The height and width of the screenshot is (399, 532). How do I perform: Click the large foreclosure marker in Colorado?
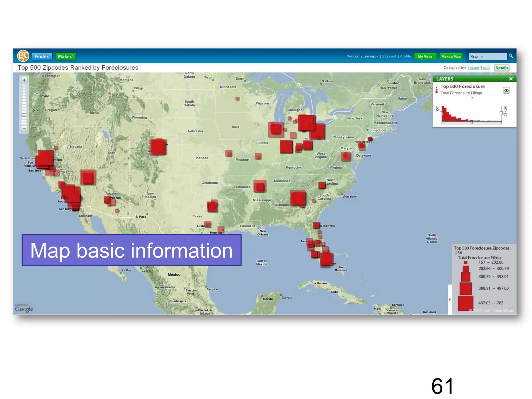click(158, 147)
